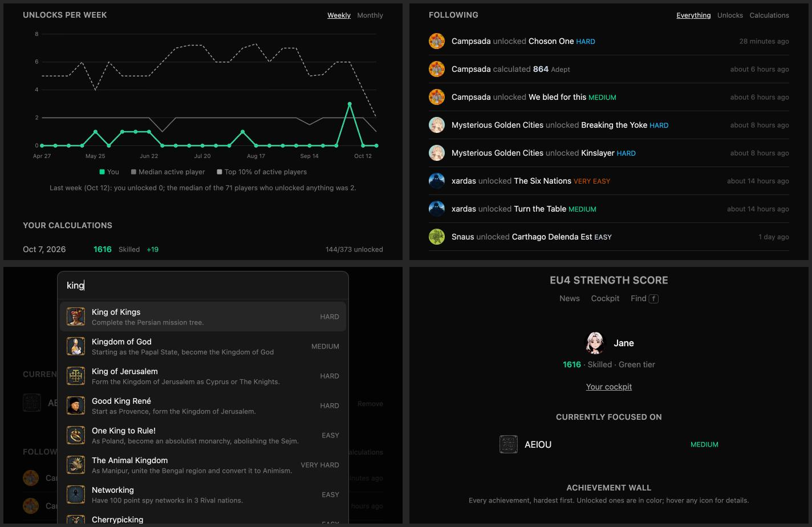
Task: Click Campsada's avatar beside calculated 864
Action: [437, 69]
